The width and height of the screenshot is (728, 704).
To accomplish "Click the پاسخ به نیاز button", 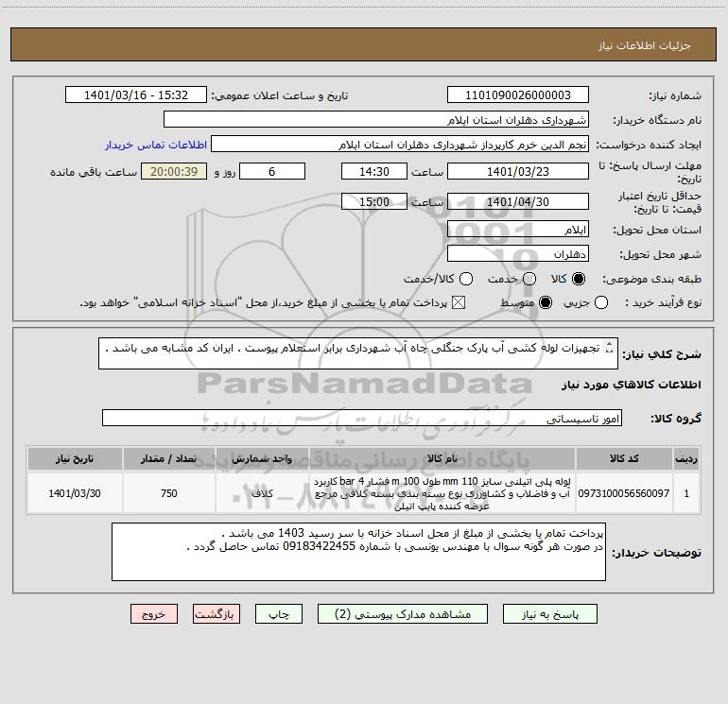I will (x=549, y=614).
